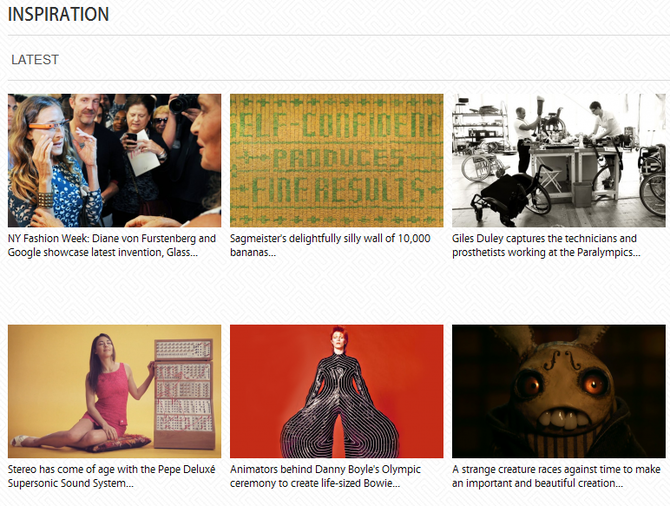
Task: Open the NY Fashion Week Google Glass thumbnail
Action: (x=115, y=160)
